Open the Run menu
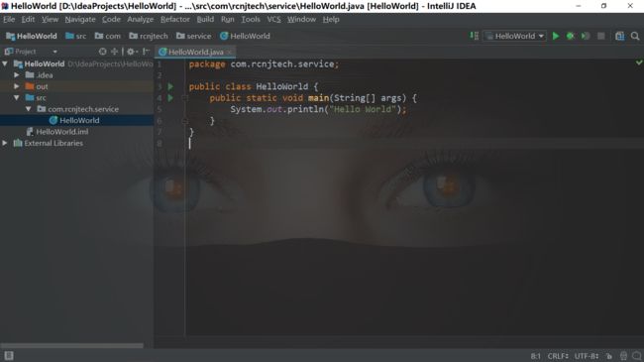 click(x=228, y=19)
